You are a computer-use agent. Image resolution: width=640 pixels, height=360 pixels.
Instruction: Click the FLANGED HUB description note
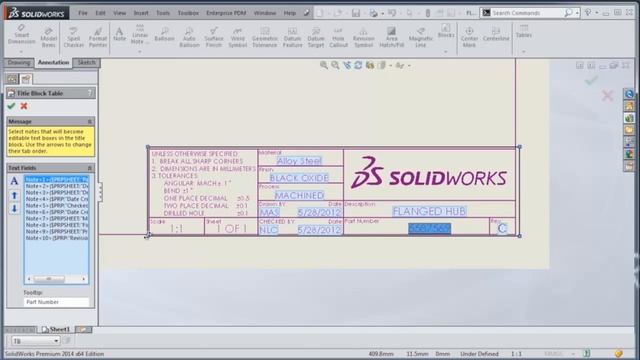click(x=429, y=211)
